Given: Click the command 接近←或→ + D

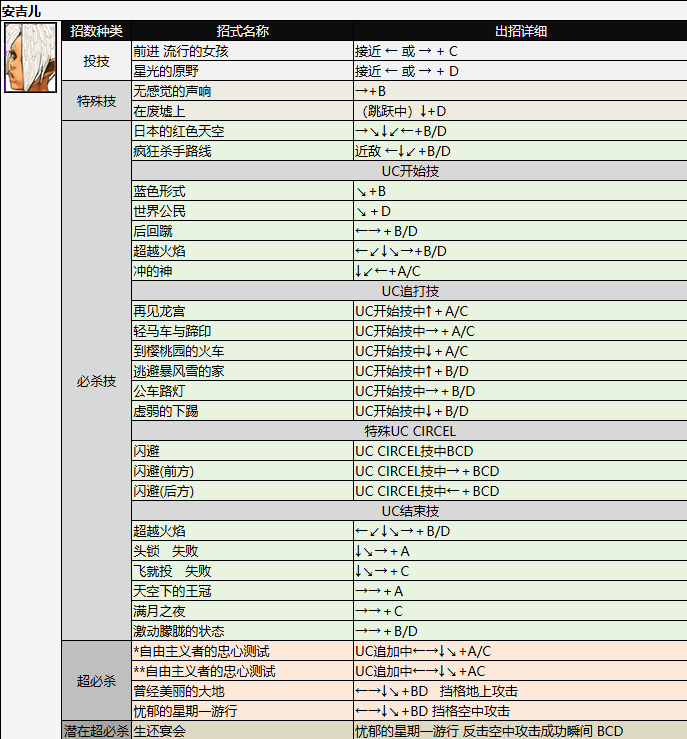Looking at the screenshot, I should click(407, 71).
